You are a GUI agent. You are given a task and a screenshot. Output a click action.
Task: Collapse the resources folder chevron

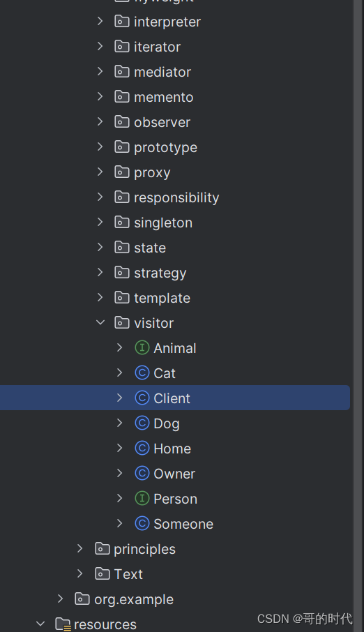[40, 624]
